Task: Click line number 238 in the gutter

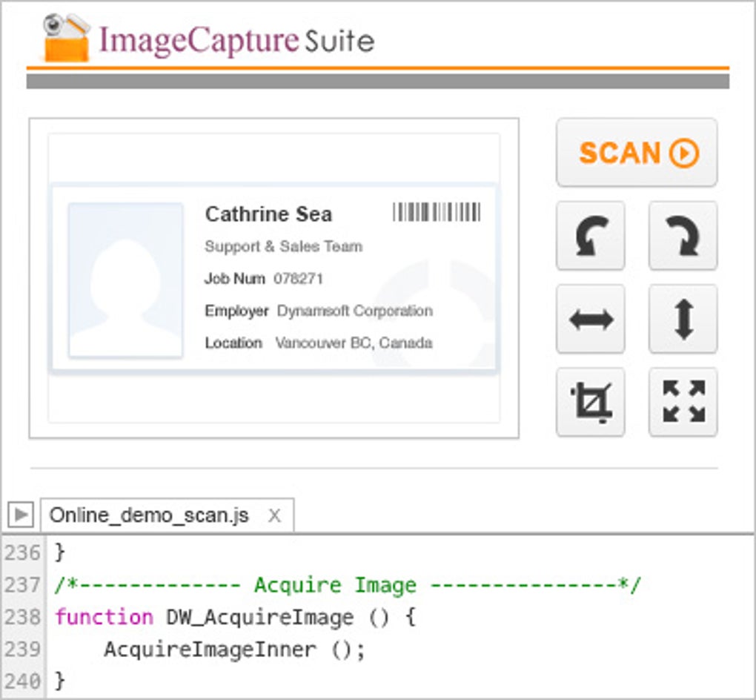Action: (23, 617)
